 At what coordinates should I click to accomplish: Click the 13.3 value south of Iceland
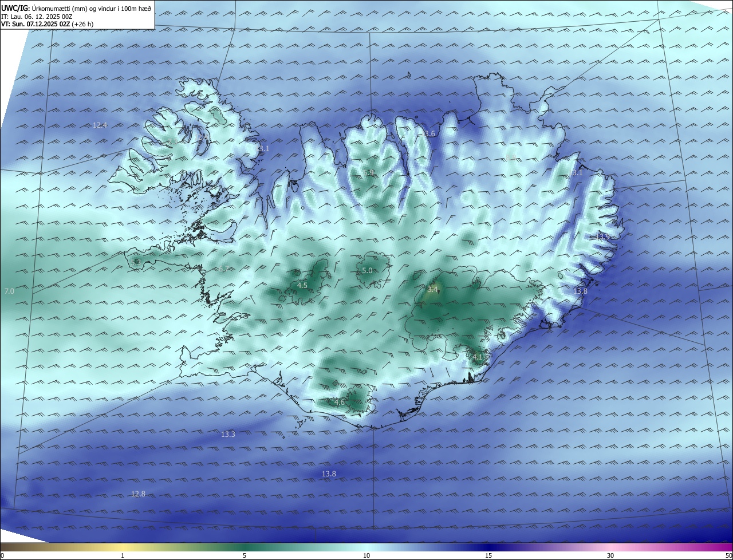[228, 435]
